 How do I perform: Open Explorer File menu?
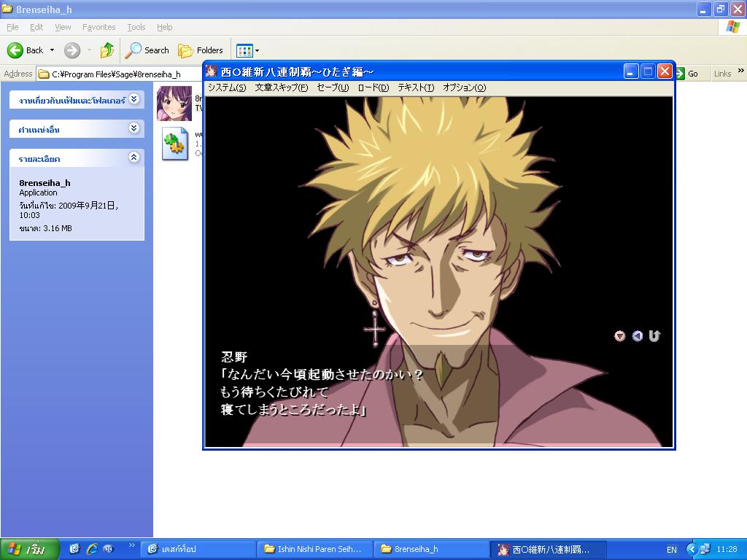coord(12,27)
